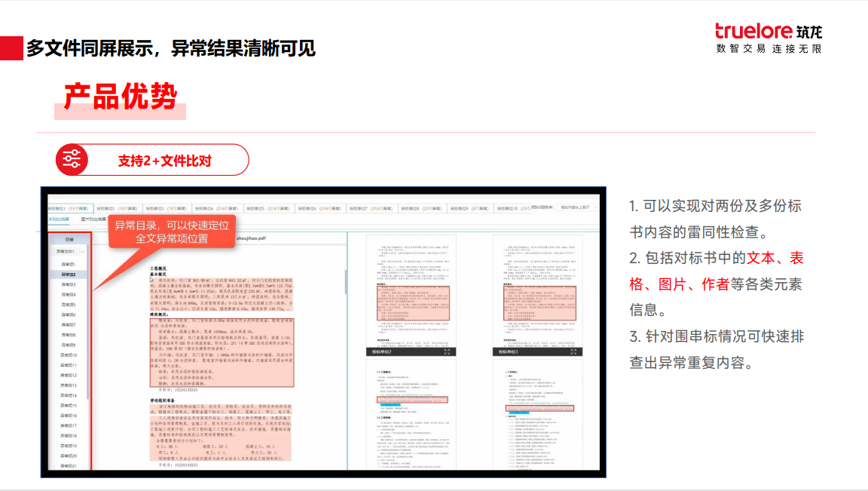The width and height of the screenshot is (868, 491).
Task: Click the 投标单位3 dark label bar
Action: [537, 352]
